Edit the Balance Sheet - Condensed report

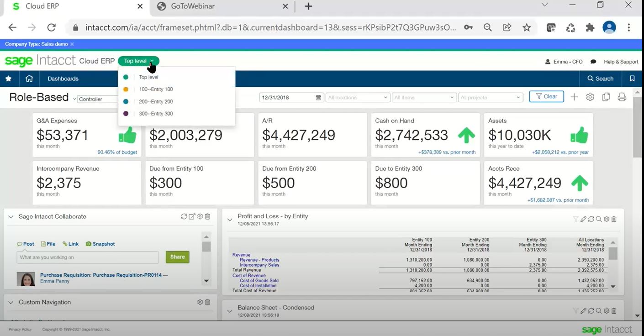pos(583,310)
